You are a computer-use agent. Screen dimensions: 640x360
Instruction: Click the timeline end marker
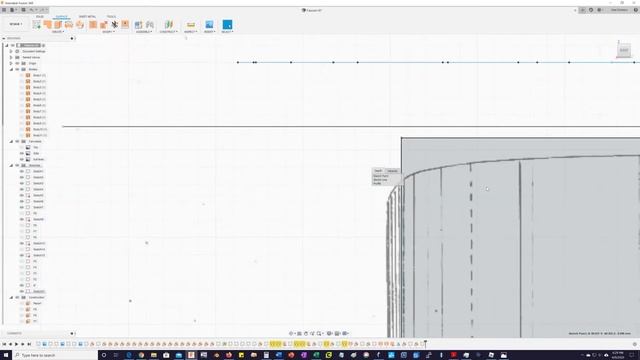pos(425,344)
